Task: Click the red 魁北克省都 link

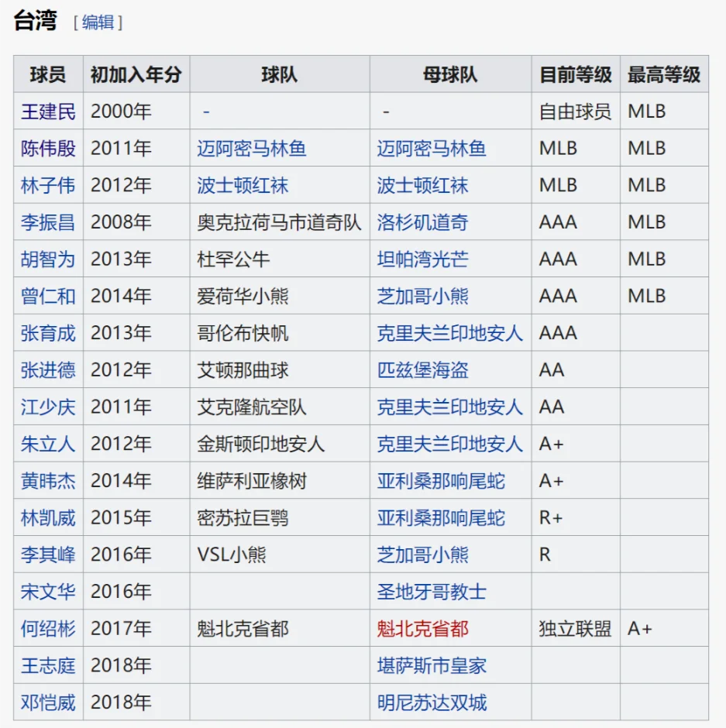Action: coord(423,629)
